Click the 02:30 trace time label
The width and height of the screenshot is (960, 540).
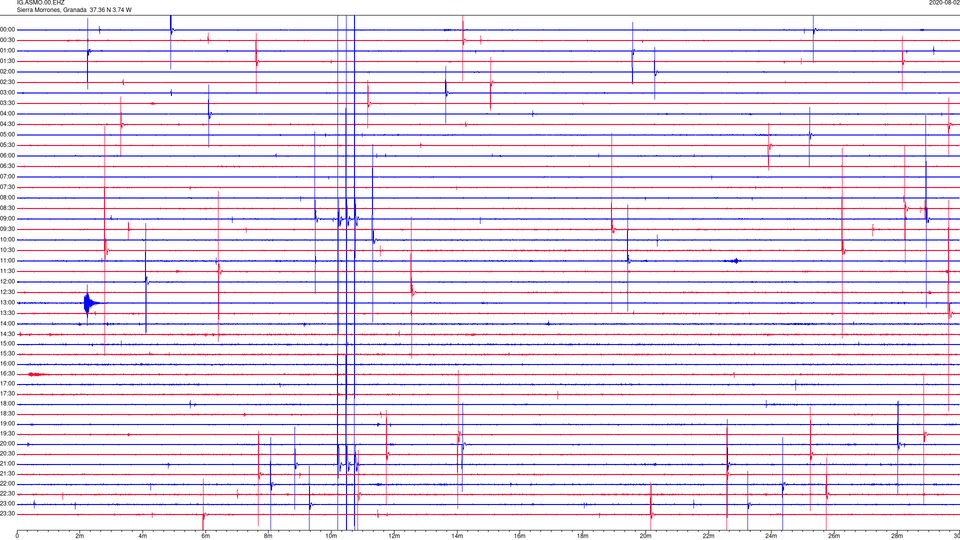8,82
